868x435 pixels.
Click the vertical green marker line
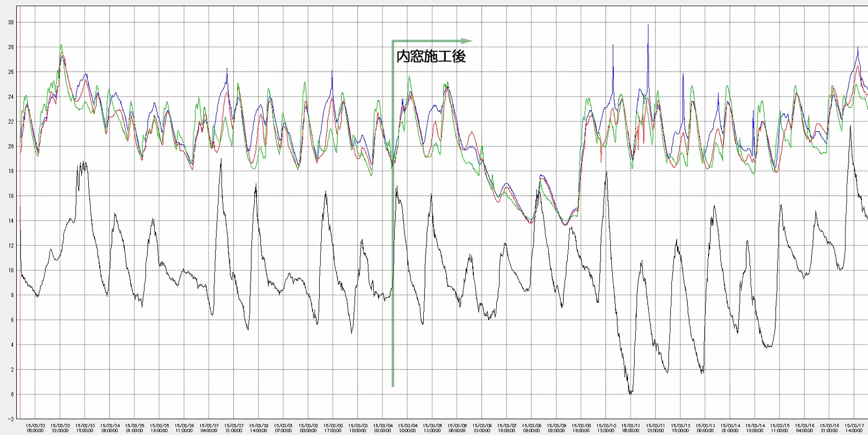[x=393, y=213]
